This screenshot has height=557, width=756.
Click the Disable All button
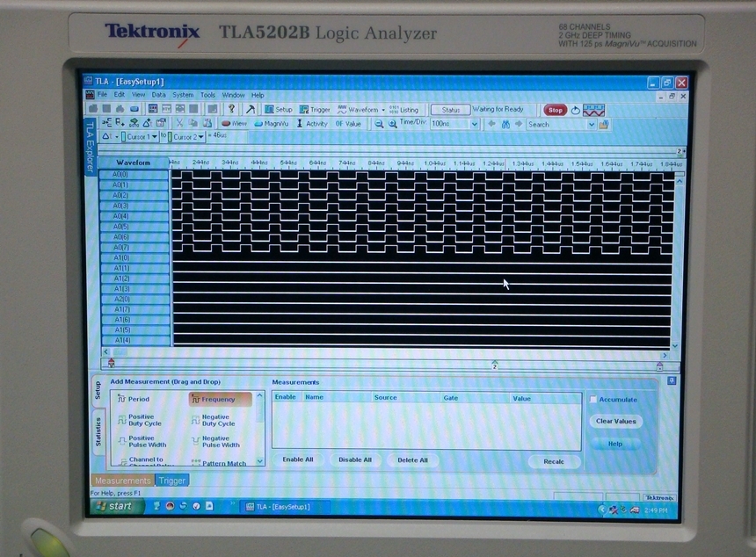355,460
